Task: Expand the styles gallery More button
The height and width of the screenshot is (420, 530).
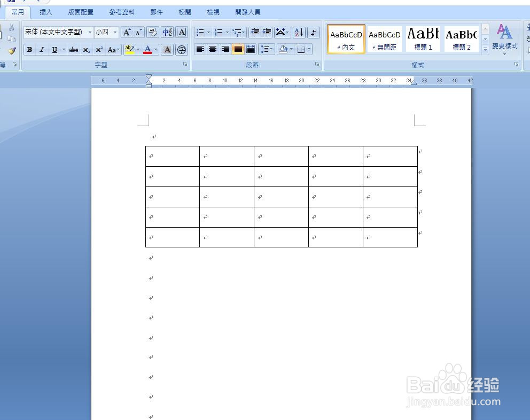Action: [x=485, y=49]
